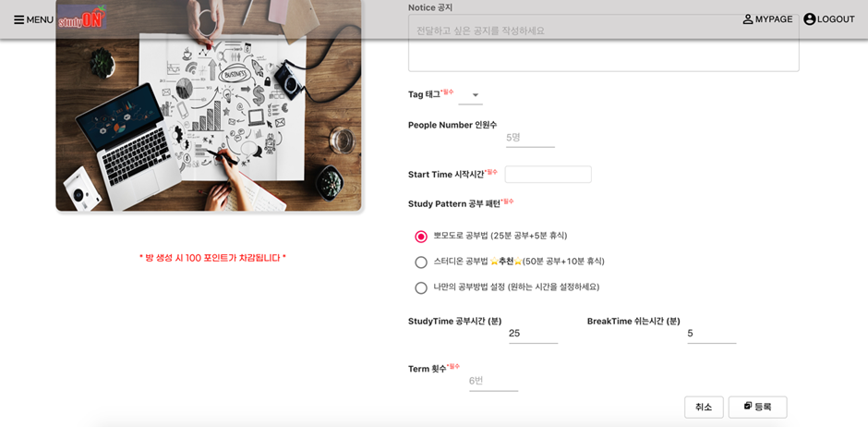Click the copy icon in 등록 button
Image resolution: width=868 pixels, height=427 pixels.
point(748,406)
